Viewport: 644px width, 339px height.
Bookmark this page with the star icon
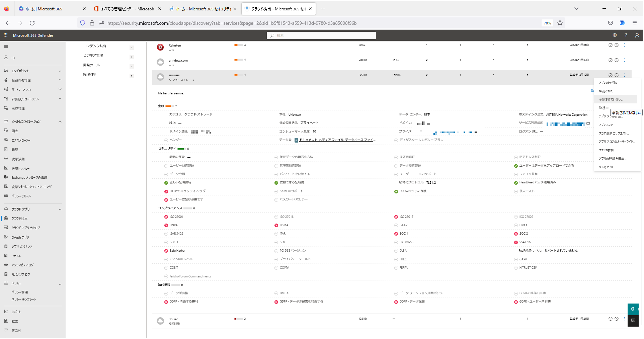tap(560, 23)
